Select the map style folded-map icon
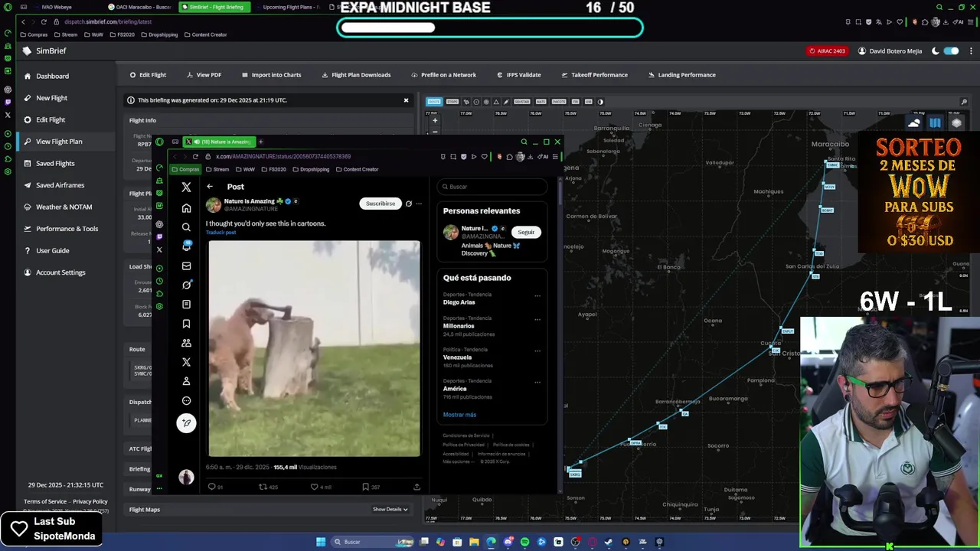Screen dimensions: 980x551 click(x=935, y=123)
